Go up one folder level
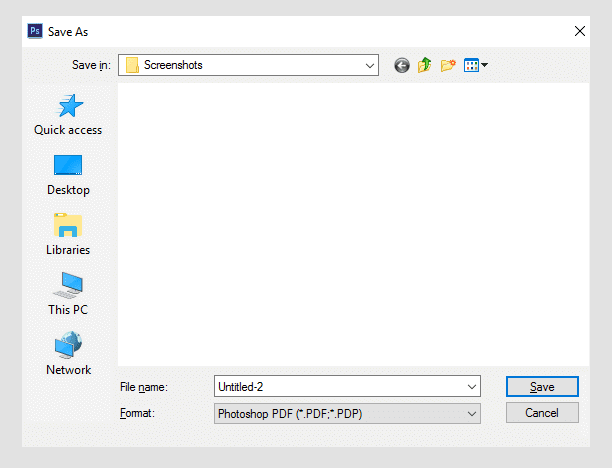The width and height of the screenshot is (612, 468). 425,65
